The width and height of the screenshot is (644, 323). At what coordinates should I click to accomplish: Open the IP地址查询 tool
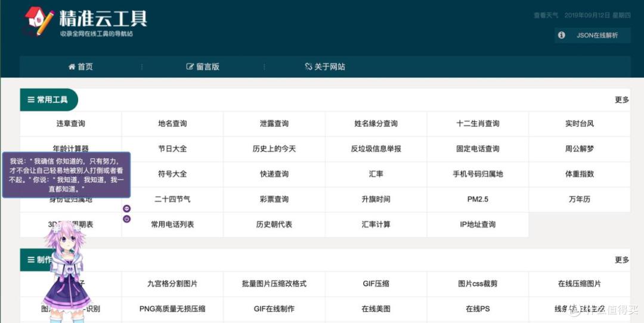pyautogui.click(x=478, y=224)
